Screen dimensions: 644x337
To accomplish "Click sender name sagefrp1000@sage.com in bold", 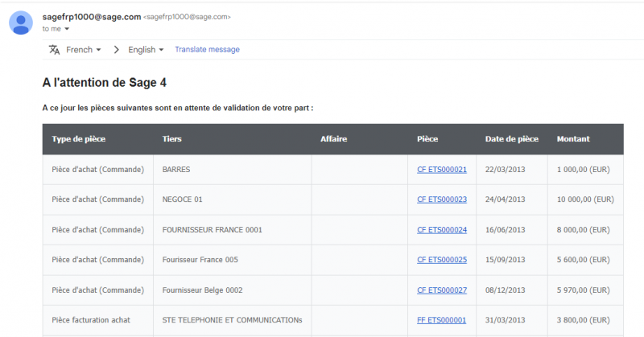I will [x=92, y=17].
